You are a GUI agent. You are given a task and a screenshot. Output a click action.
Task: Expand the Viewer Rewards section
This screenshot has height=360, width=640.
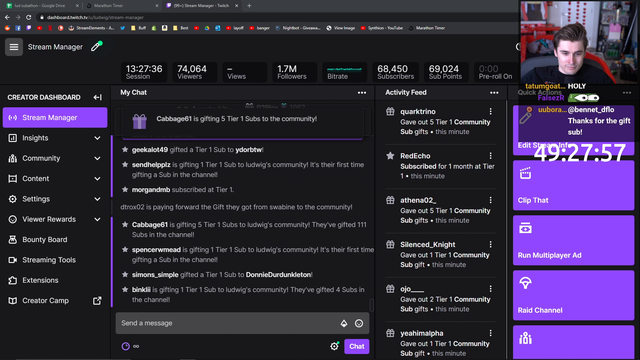point(97,220)
